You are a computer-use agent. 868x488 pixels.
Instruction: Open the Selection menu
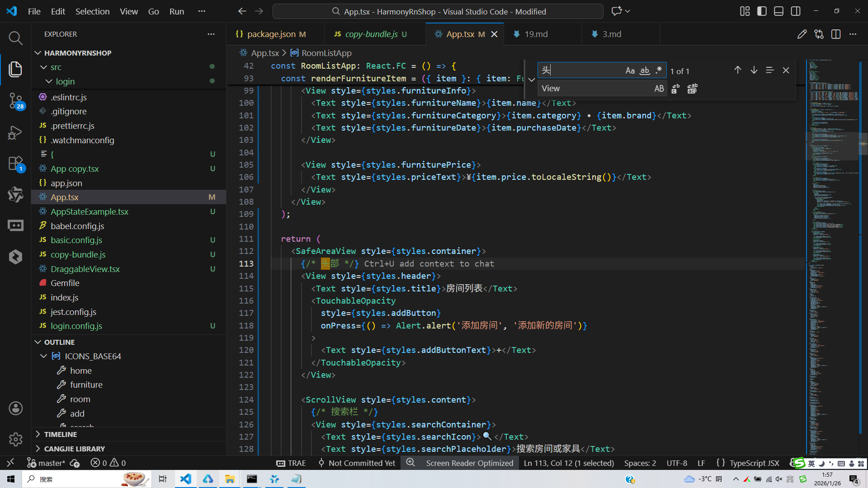coord(92,11)
